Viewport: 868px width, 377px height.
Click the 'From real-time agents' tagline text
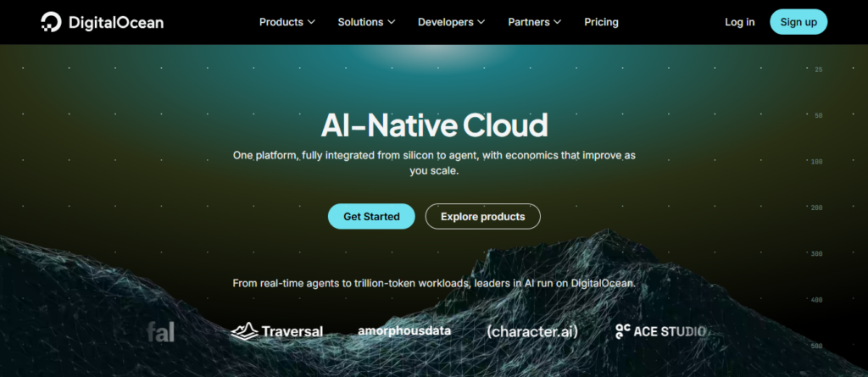pos(434,284)
